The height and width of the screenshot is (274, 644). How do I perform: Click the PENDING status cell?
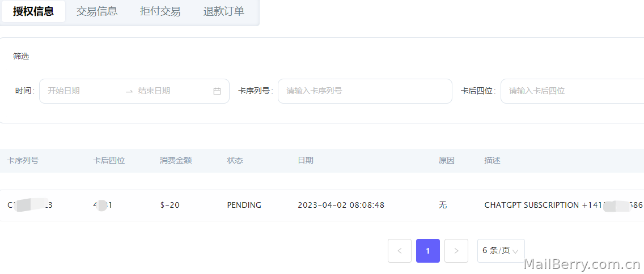pyautogui.click(x=244, y=205)
